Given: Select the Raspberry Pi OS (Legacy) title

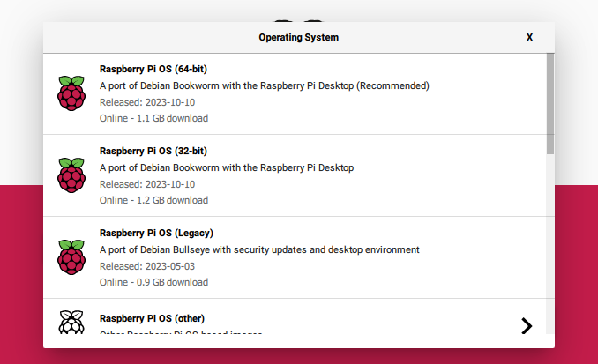Looking at the screenshot, I should pyautogui.click(x=156, y=233).
